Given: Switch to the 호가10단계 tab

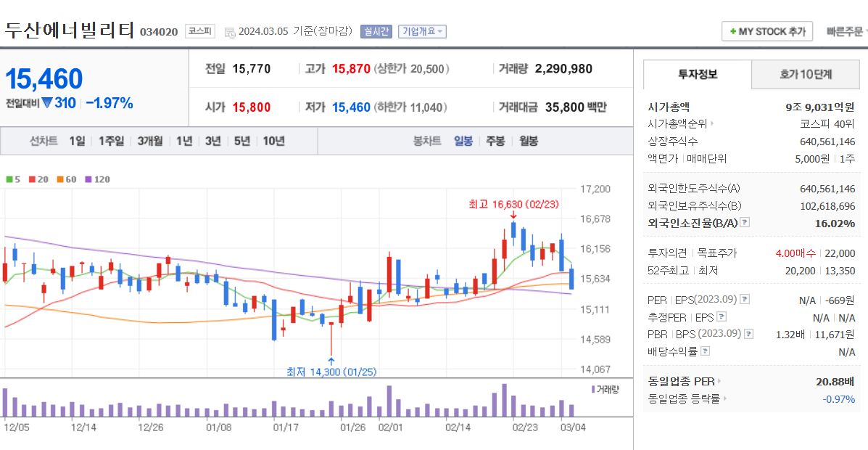Looking at the screenshot, I should [x=806, y=74].
